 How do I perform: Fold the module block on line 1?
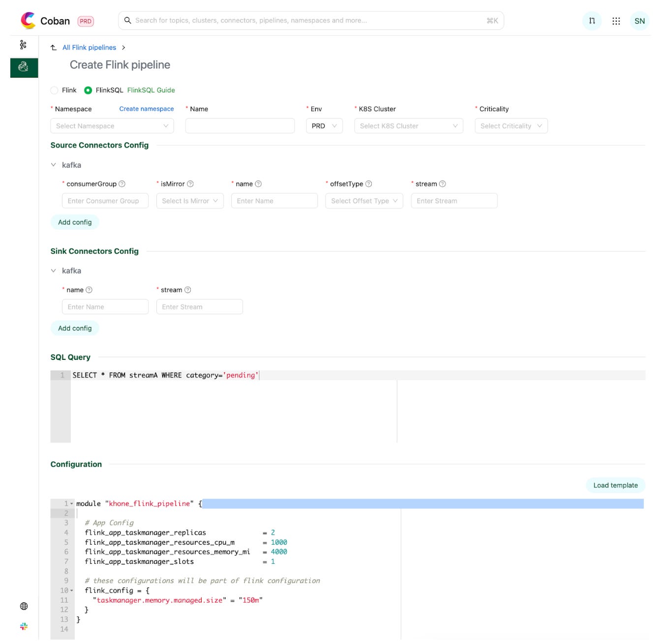click(72, 504)
